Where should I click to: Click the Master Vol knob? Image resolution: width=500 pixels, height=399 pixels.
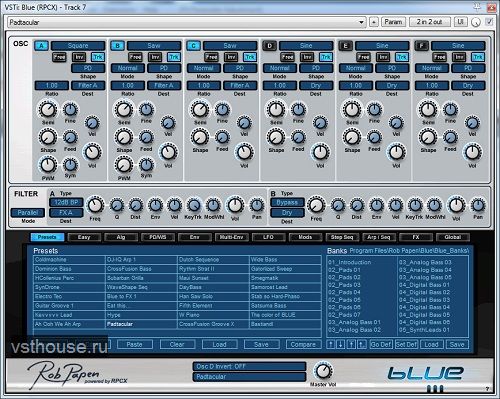pos(323,371)
